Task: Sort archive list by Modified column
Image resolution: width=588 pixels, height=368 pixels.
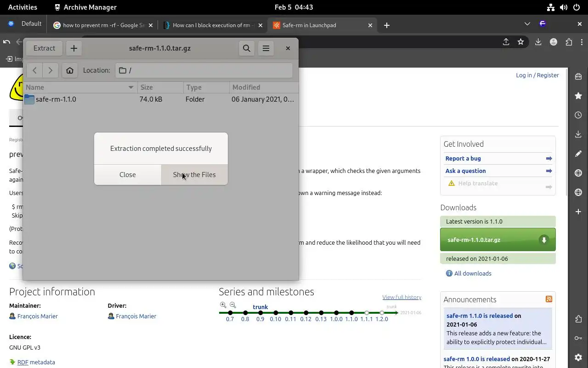Action: click(x=264, y=87)
